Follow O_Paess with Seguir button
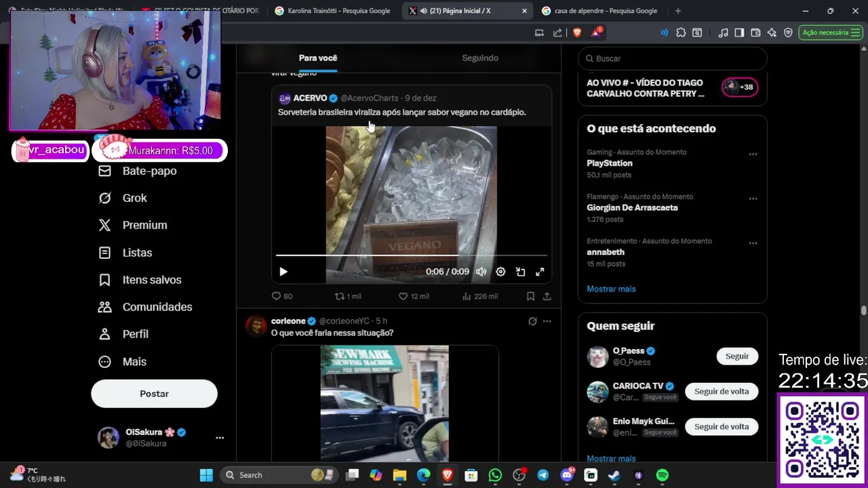Screen dimensions: 868x488 tap(737, 356)
